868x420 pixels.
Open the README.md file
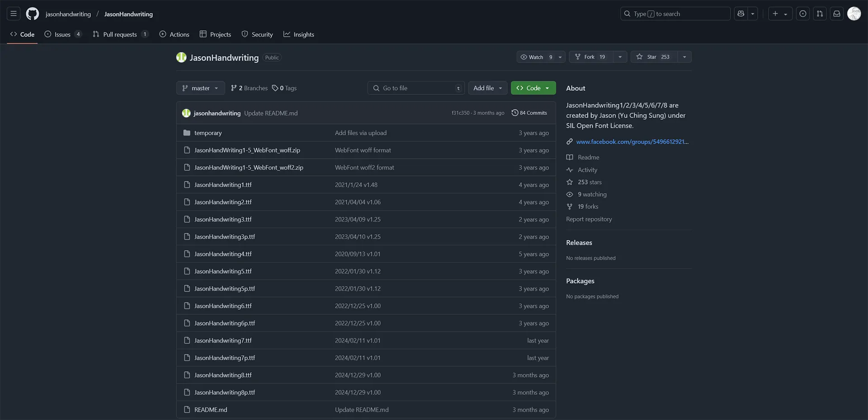coord(211,410)
